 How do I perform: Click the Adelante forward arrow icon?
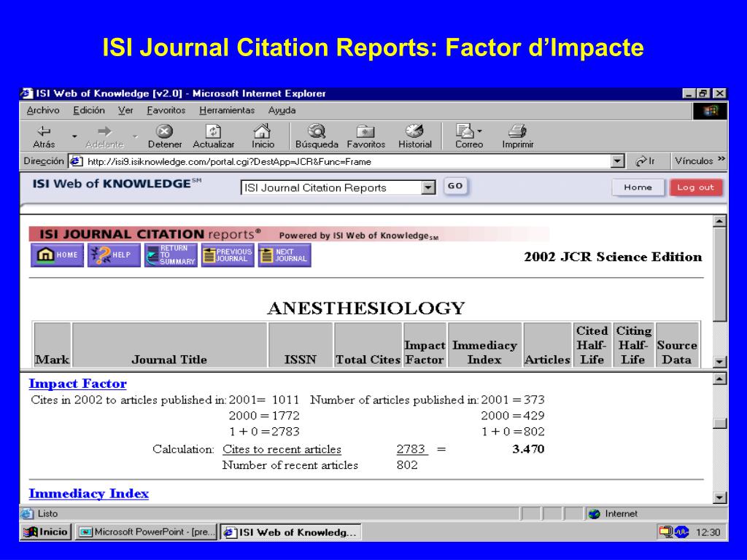pyautogui.click(x=104, y=131)
